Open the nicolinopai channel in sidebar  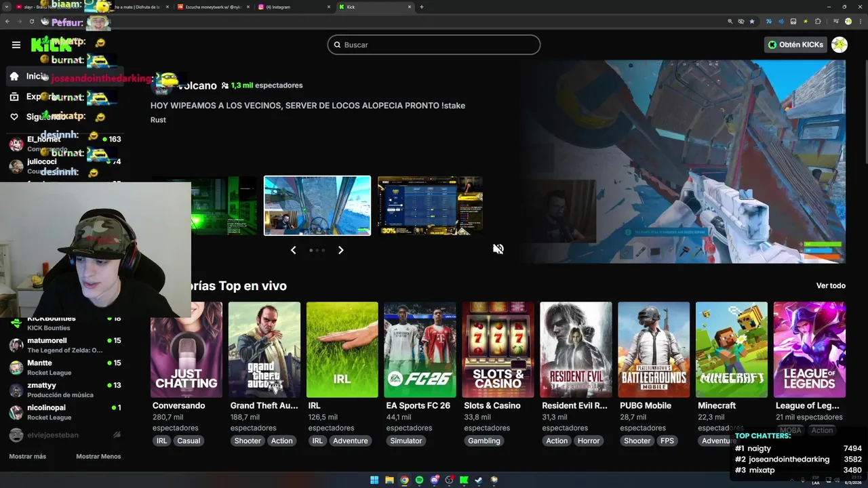[64, 412]
